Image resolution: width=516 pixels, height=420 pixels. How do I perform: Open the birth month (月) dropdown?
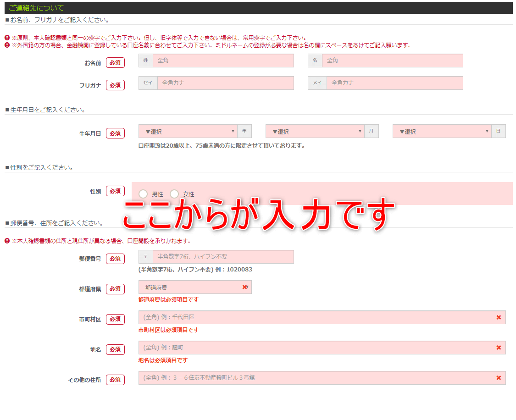point(315,132)
